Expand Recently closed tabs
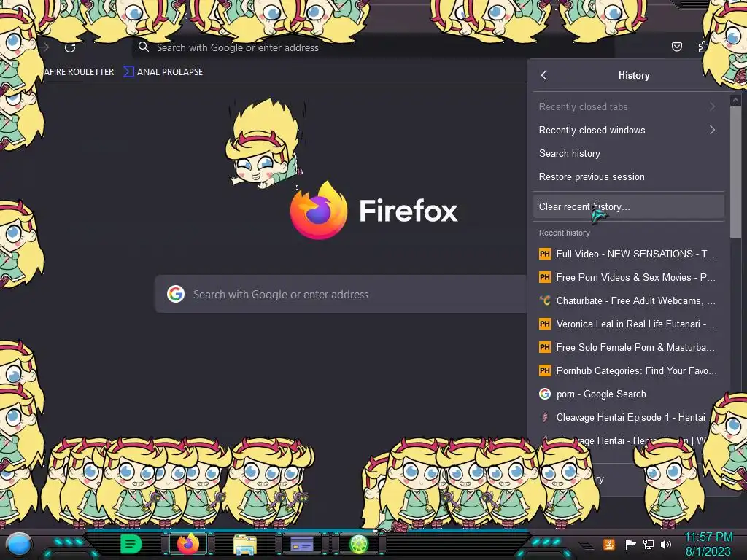The width and height of the screenshot is (747, 560). 628,106
